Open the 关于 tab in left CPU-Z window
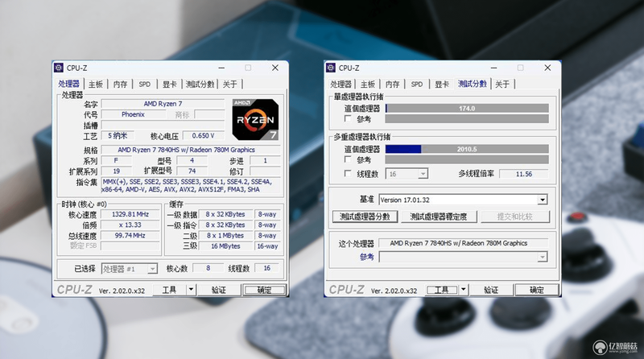Image resolution: width=644 pixels, height=359 pixels. tap(230, 85)
